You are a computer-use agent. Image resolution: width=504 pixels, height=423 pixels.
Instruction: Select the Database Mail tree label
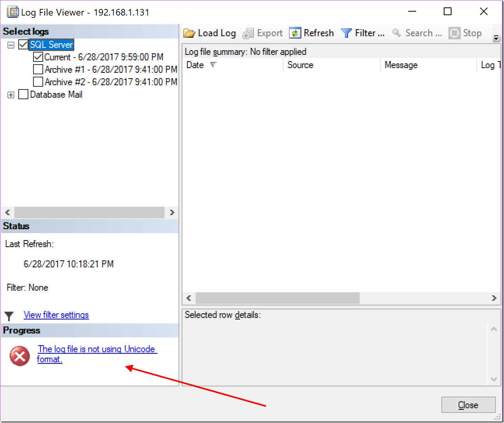pos(56,94)
